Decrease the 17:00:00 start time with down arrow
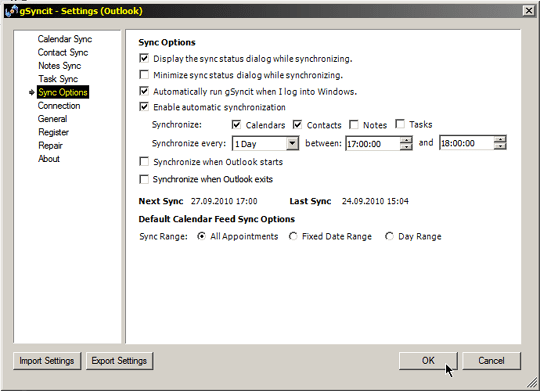 (406, 147)
